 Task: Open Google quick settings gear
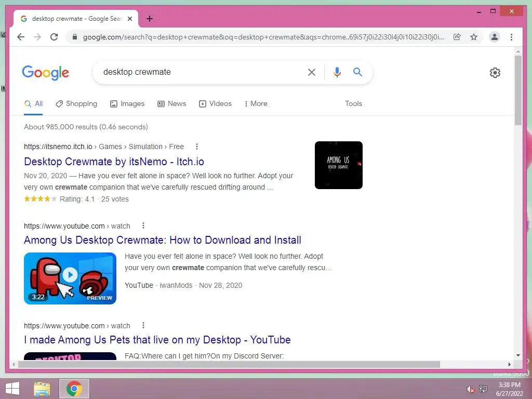click(495, 73)
